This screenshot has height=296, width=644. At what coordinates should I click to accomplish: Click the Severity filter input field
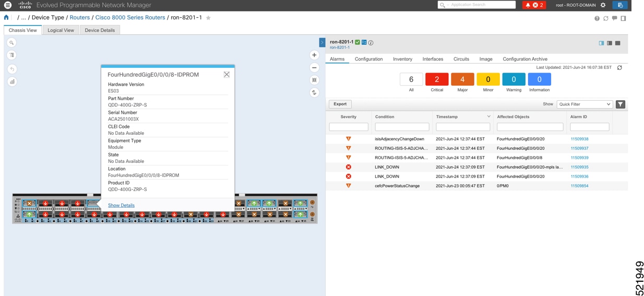click(x=349, y=127)
